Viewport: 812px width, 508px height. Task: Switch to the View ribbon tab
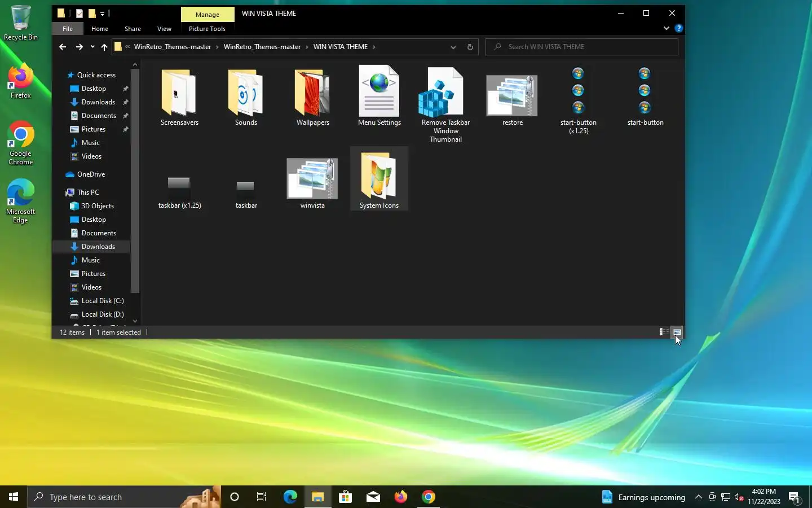164,29
